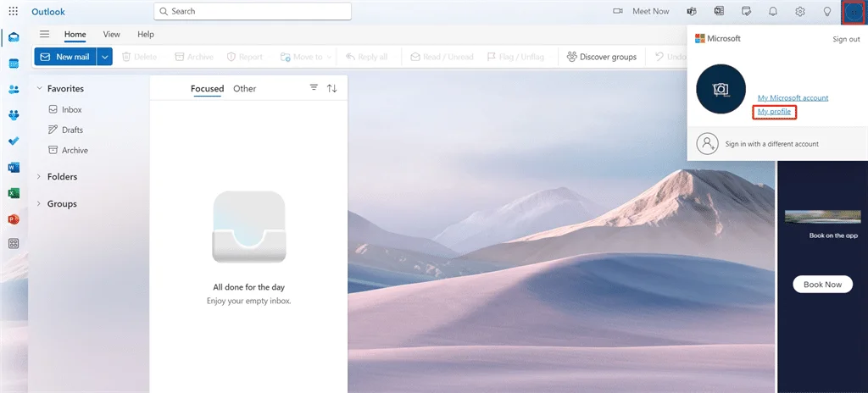Viewport: 868px width, 393px height.
Task: Open More apps icon in left rail
Action: pos(14,244)
